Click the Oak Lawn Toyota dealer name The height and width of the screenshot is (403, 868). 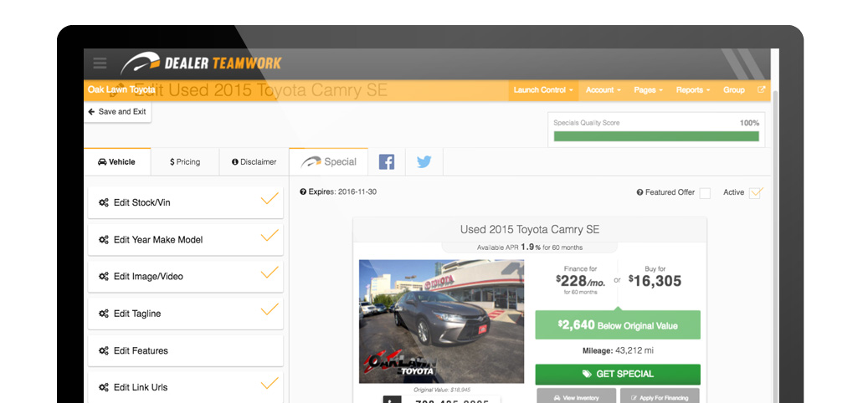coord(121,89)
